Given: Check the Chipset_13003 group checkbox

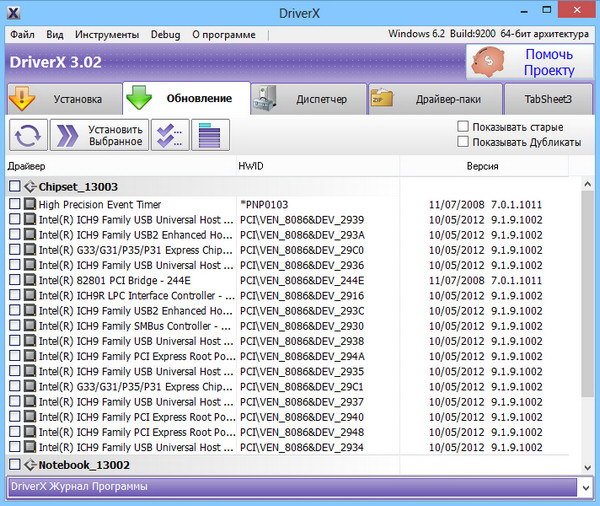Looking at the screenshot, I should (14, 186).
